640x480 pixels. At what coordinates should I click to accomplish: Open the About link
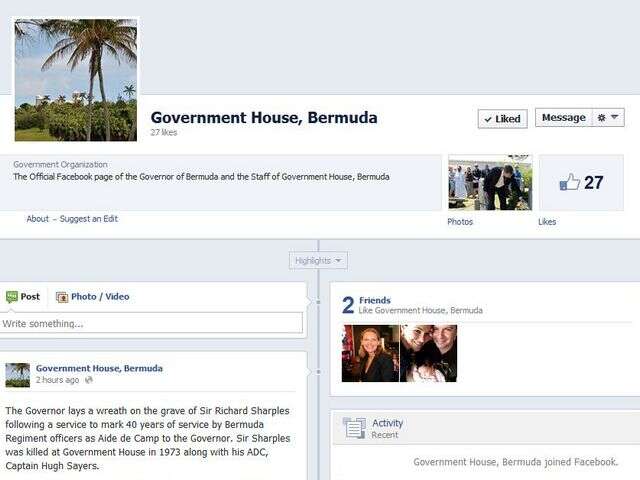point(38,219)
